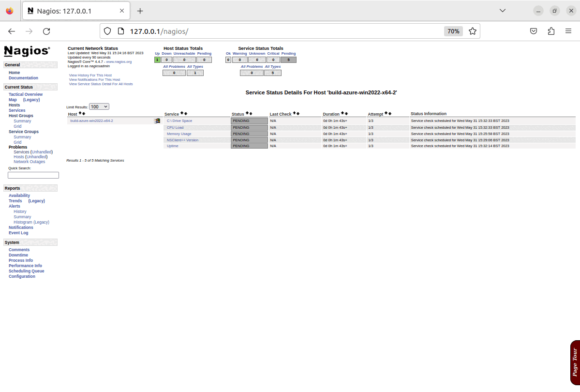Open the tracking protection shield icon
580x392 pixels.
pos(107,30)
